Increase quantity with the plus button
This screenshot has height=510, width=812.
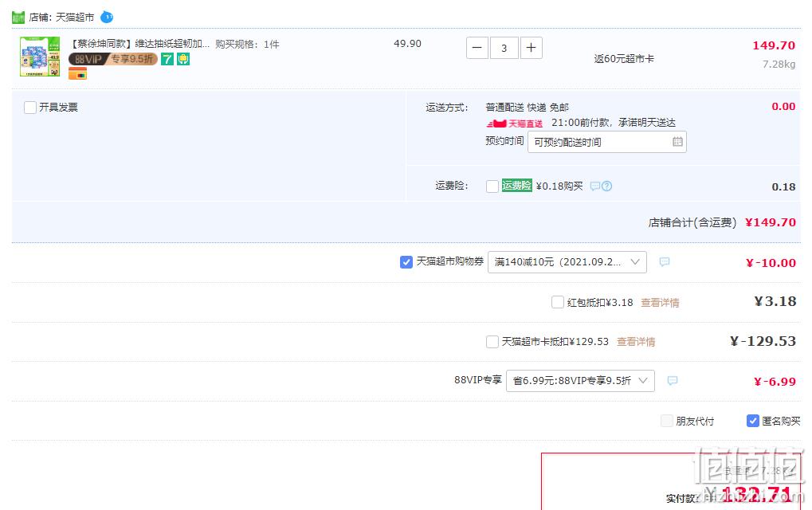click(x=532, y=48)
